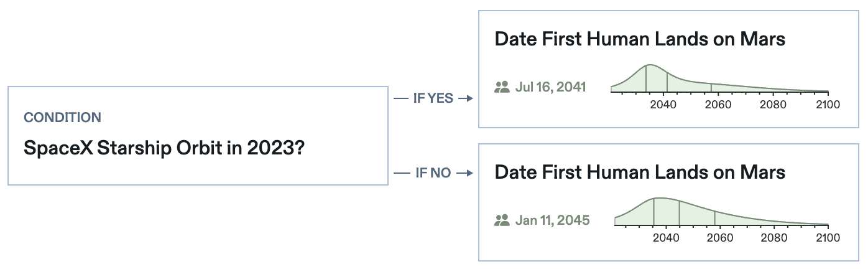The width and height of the screenshot is (868, 269).
Task: Click the 2040 axis label in IF NO chart
Action: coord(666,238)
